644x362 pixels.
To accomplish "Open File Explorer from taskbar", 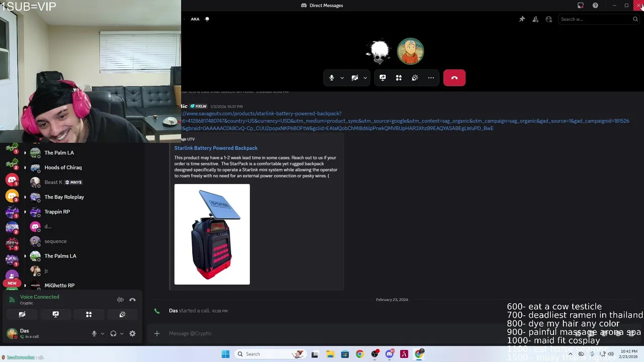I will [330, 354].
